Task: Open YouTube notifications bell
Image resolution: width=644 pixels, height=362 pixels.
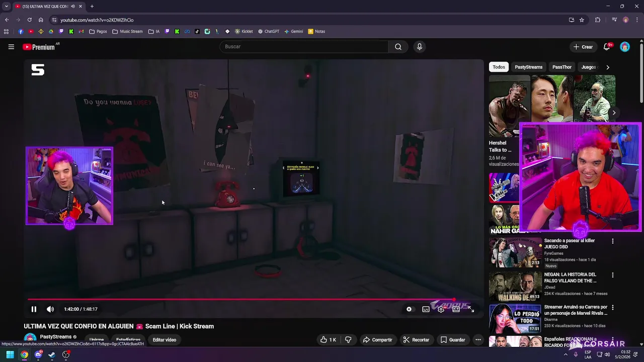Action: [x=607, y=47]
